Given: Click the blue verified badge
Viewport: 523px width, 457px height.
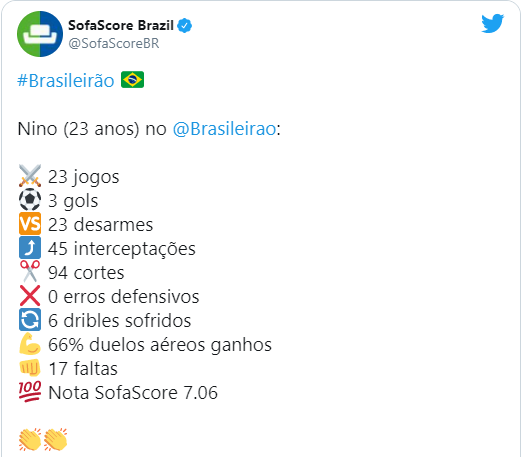Looking at the screenshot, I should [184, 25].
